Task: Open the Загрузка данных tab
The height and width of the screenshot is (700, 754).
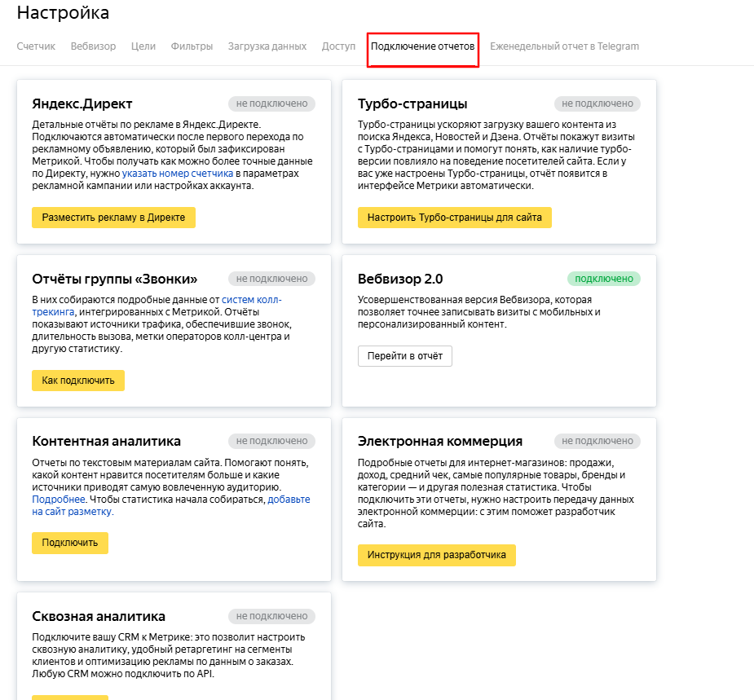Action: coord(267,46)
